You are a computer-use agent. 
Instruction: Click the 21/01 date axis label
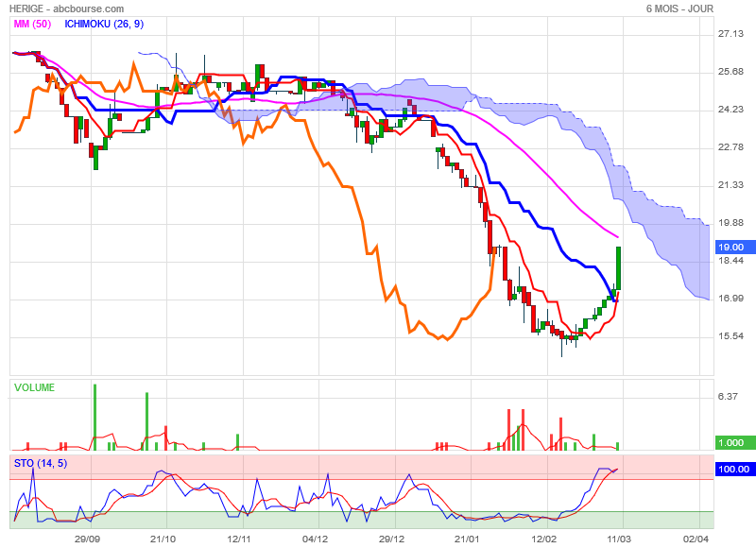467,539
